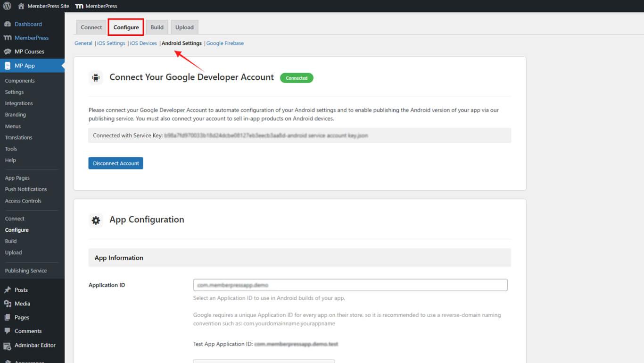This screenshot has width=644, height=363.
Task: Select the Upload tab
Action: coord(184,27)
